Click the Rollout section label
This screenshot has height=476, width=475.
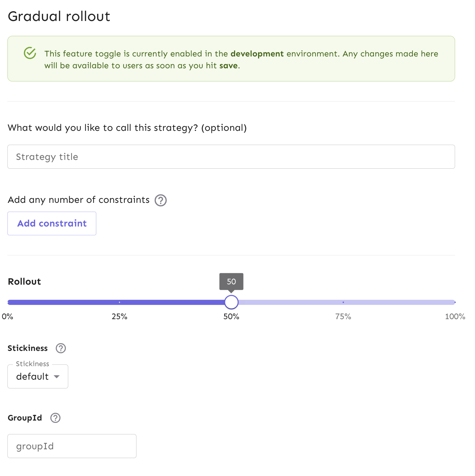pos(24,281)
